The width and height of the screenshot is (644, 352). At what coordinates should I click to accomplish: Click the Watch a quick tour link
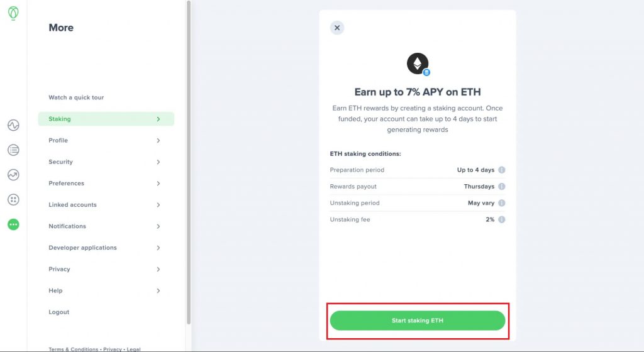(x=76, y=97)
